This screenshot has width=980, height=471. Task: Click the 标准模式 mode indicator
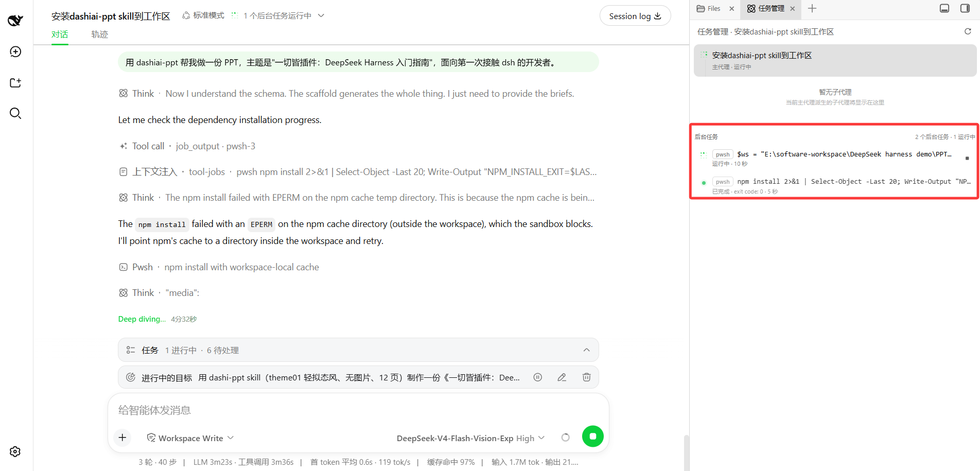203,15
